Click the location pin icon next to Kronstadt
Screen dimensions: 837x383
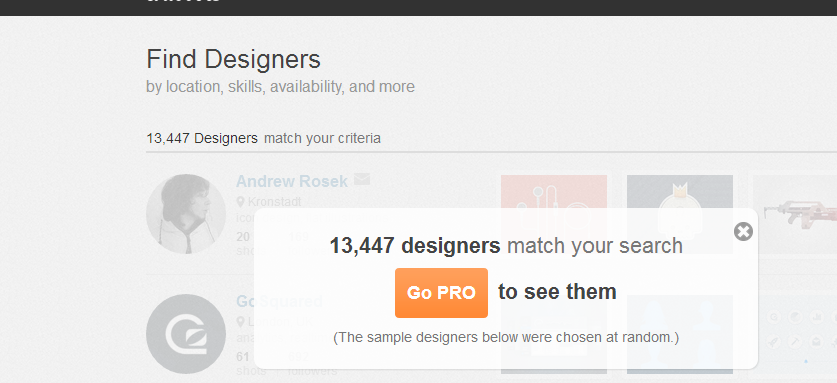241,202
